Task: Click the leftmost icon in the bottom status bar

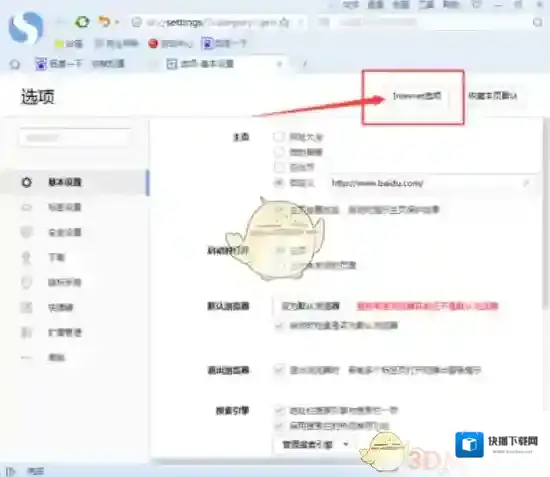Action: (x=11, y=471)
